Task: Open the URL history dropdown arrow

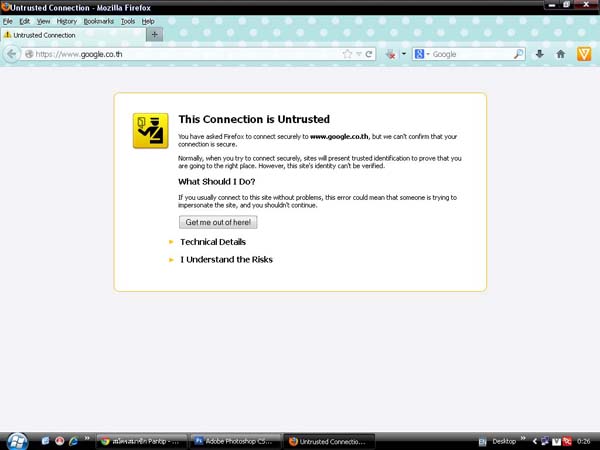Action: click(358, 54)
